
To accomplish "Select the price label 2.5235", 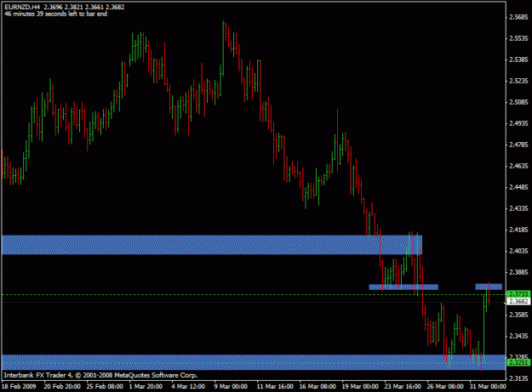I will pos(518,81).
